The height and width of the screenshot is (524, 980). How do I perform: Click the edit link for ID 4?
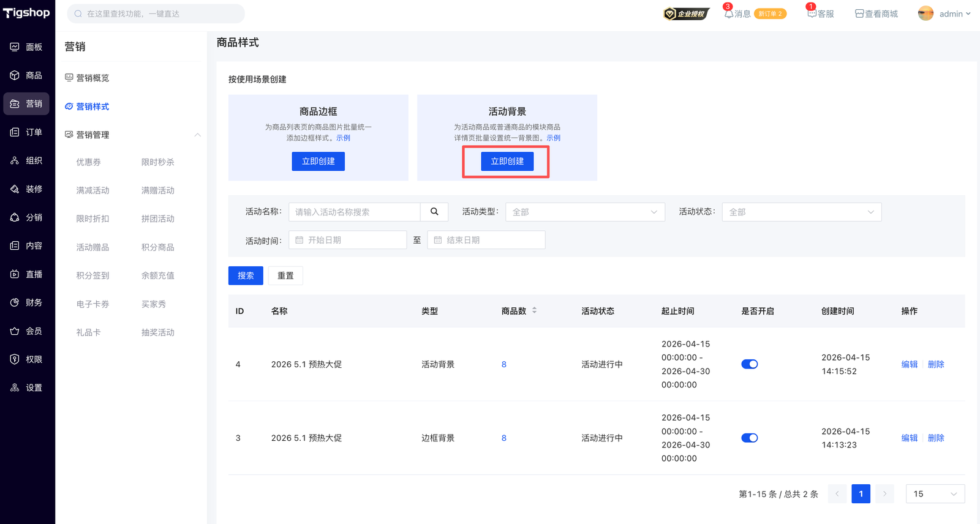(909, 364)
